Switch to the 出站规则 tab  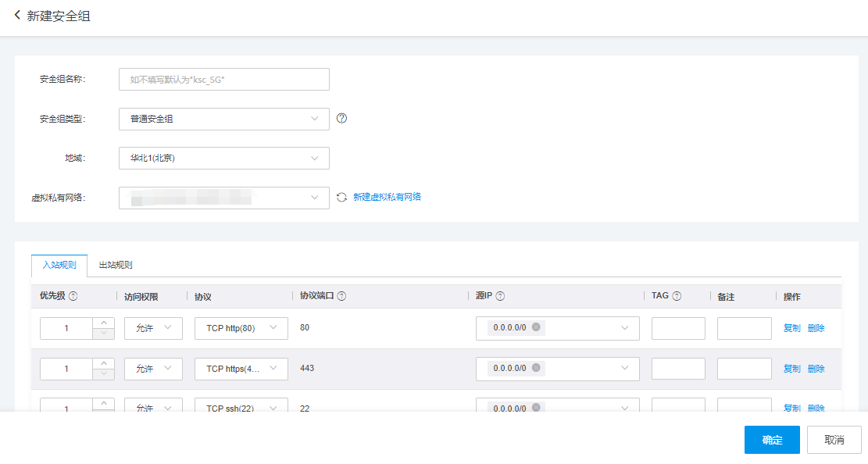coord(116,265)
